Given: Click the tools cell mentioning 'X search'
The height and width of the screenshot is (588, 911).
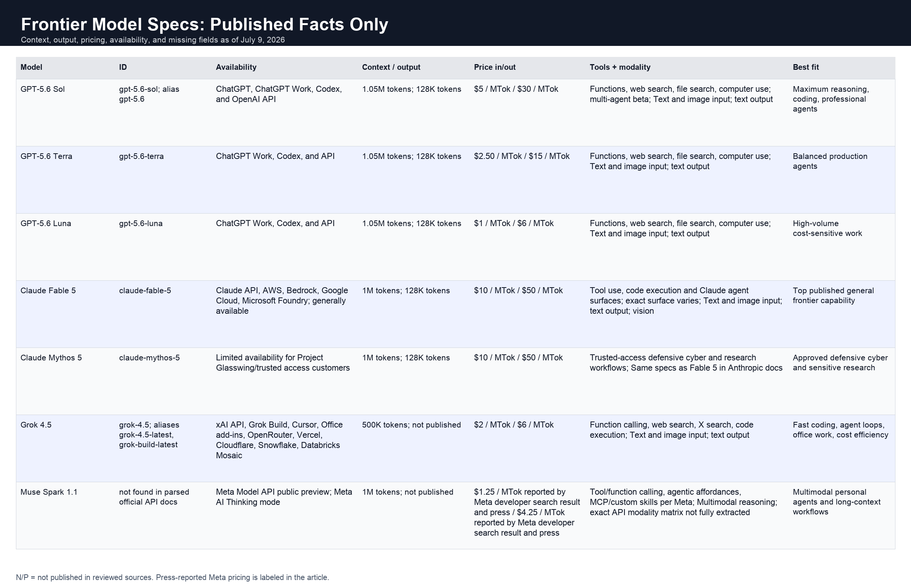Looking at the screenshot, I should (671, 430).
